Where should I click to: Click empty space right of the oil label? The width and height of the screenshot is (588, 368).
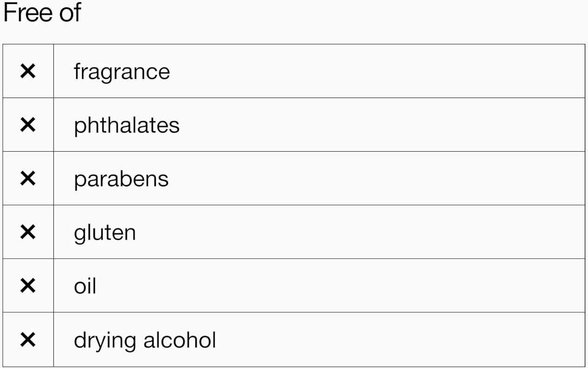point(372,286)
